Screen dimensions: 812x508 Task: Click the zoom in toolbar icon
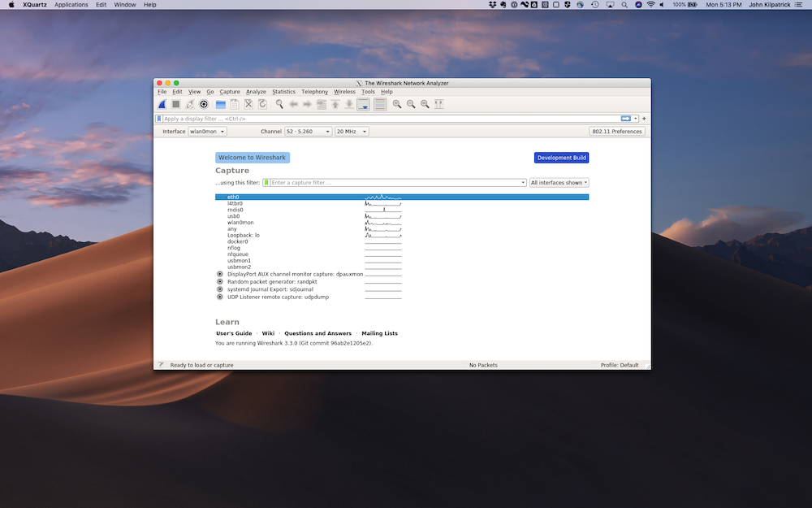[397, 104]
